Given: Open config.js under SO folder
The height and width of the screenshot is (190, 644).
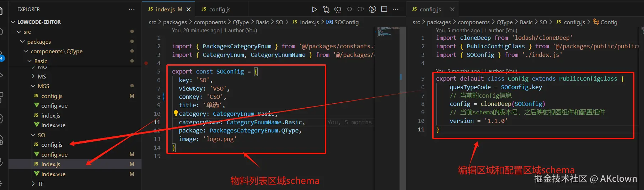Looking at the screenshot, I should coord(52,145).
